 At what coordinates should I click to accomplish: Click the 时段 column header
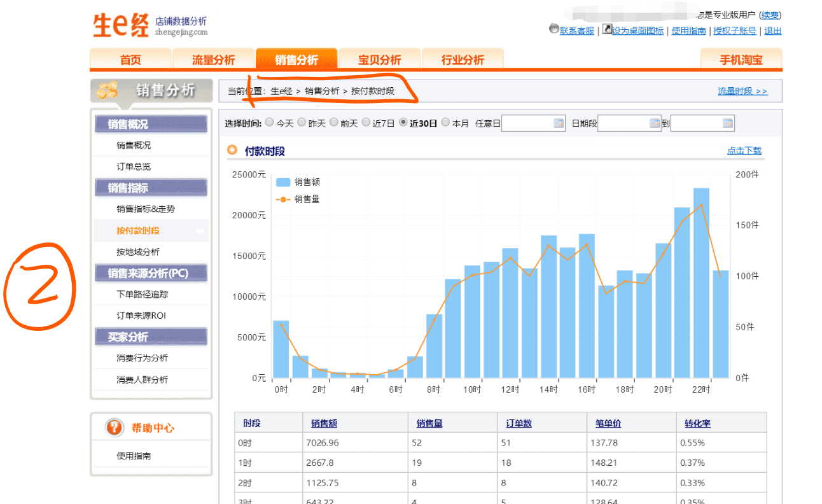pyautogui.click(x=252, y=423)
